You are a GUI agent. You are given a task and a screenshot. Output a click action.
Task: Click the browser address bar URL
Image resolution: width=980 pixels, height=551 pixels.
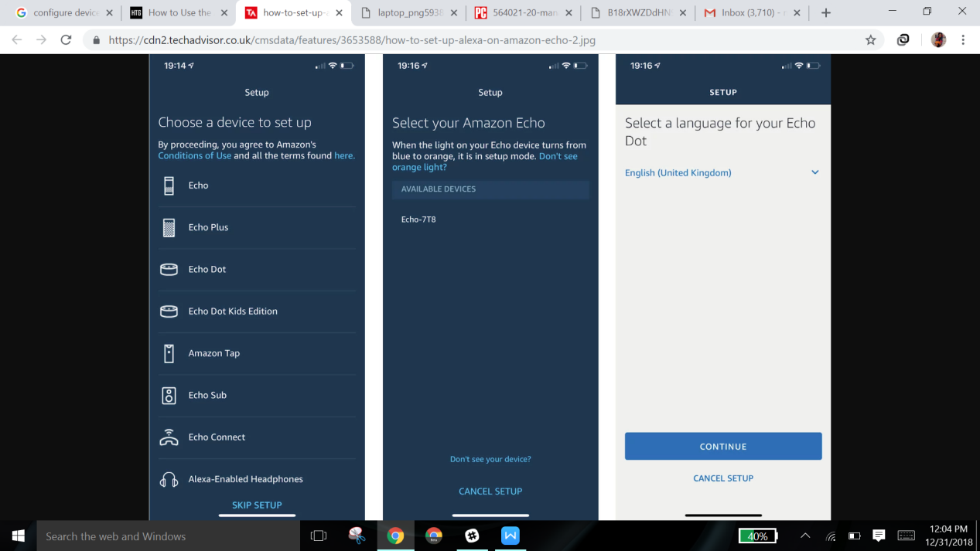pos(352,40)
